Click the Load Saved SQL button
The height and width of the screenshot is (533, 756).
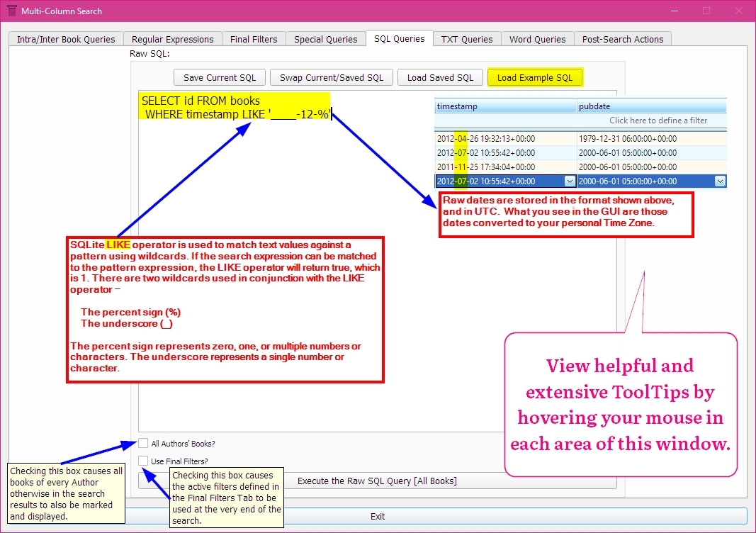coord(440,78)
